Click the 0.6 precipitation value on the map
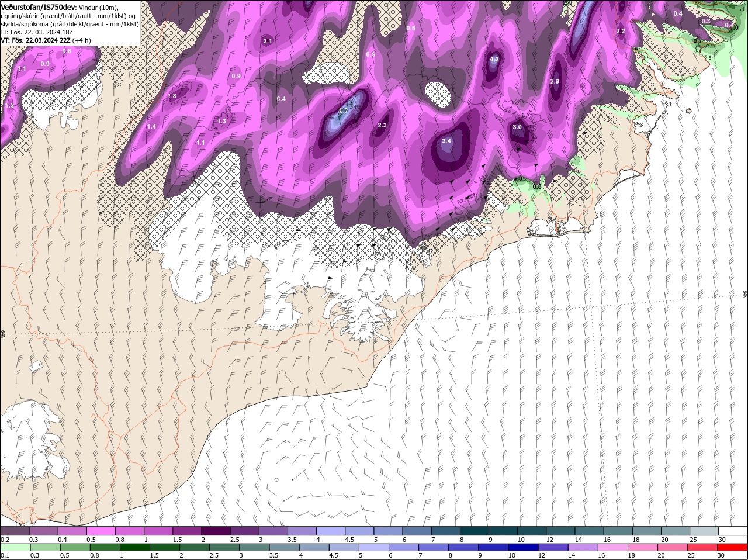This screenshot has width=748, height=560. pos(411,28)
